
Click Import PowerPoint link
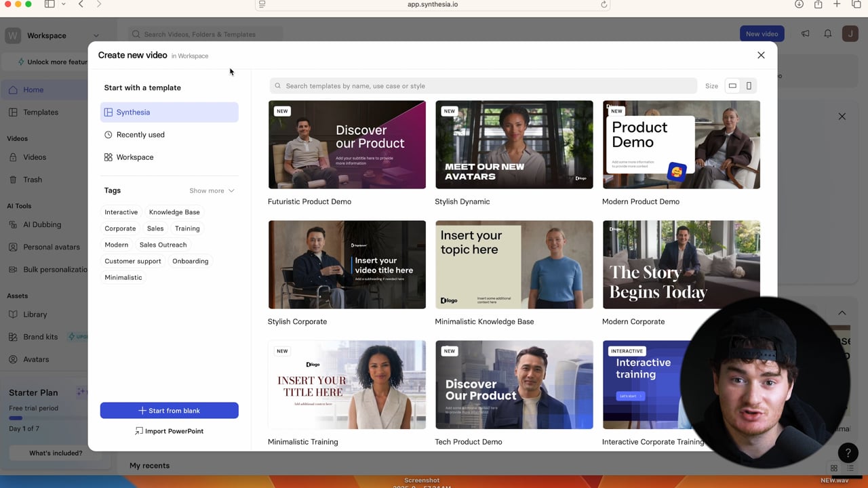169,431
